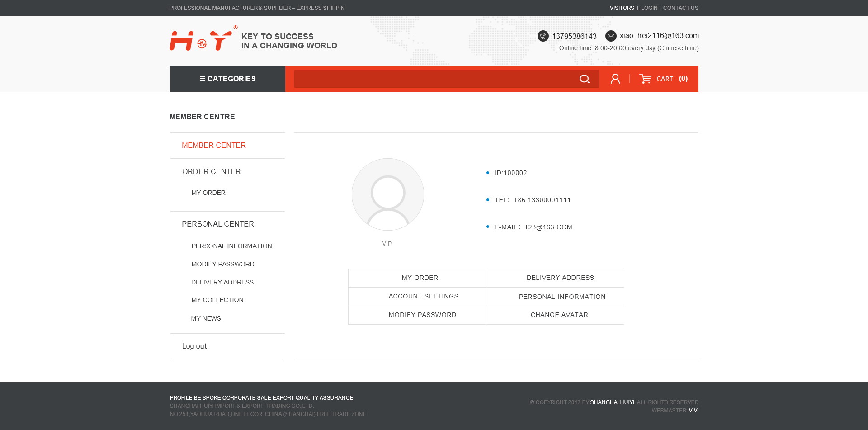Click the VIP label under avatar
The width and height of the screenshot is (868, 430).
tap(387, 244)
